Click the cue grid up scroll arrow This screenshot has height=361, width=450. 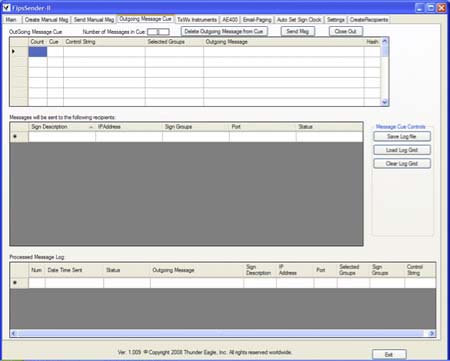coord(384,42)
